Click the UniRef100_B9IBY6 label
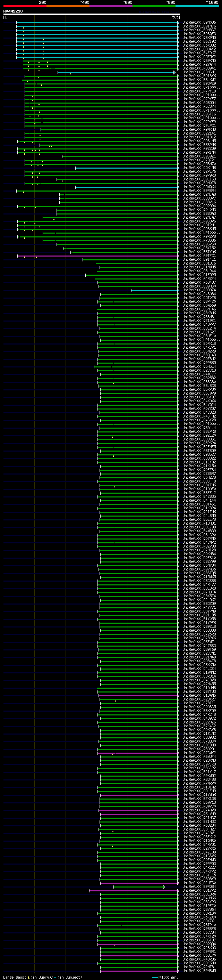This screenshot has width=222, height=980. pyautogui.click(x=199, y=76)
